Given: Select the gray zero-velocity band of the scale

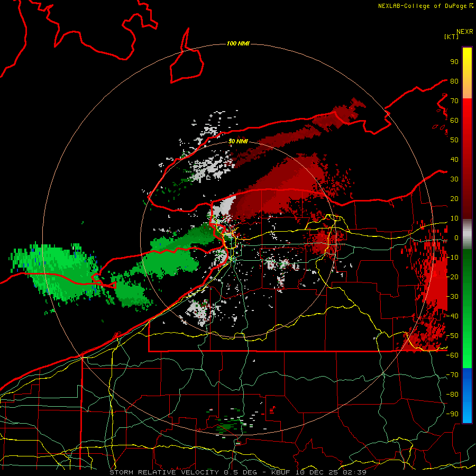Looking at the screenshot, I should [467, 234].
